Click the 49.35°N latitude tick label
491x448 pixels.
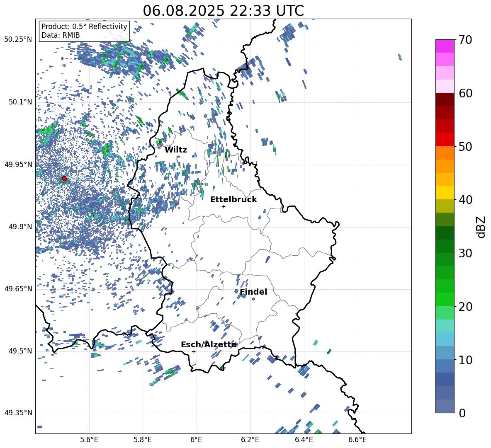[x=18, y=413]
